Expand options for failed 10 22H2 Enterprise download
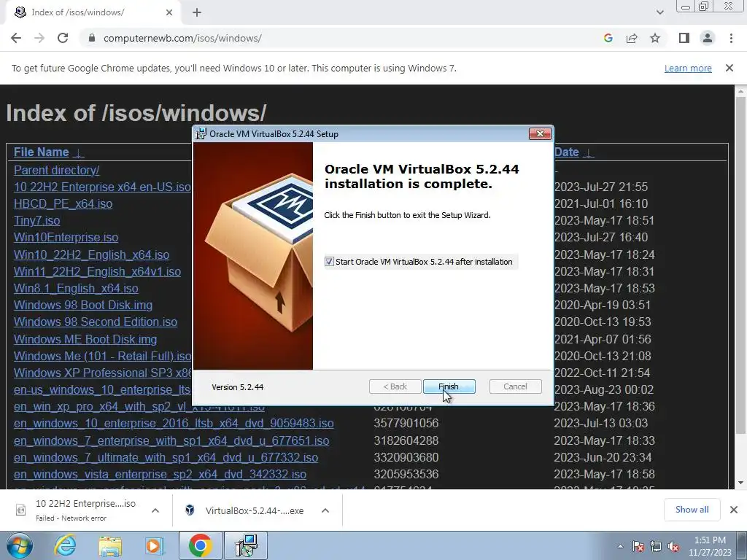 pyautogui.click(x=155, y=510)
